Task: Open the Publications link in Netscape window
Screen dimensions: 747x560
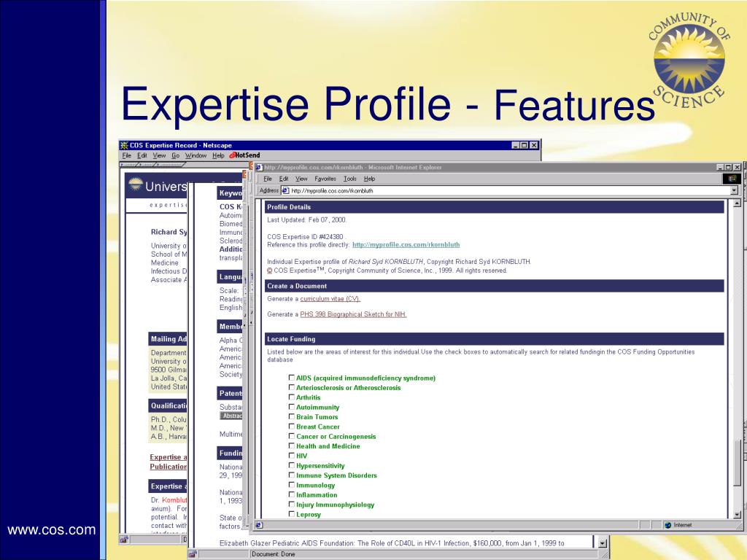Action: [x=169, y=467]
